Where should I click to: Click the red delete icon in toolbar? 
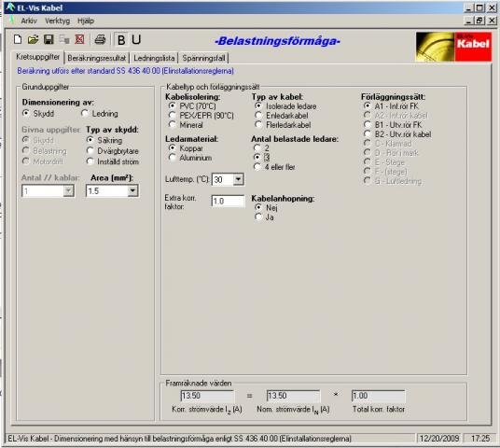click(79, 39)
